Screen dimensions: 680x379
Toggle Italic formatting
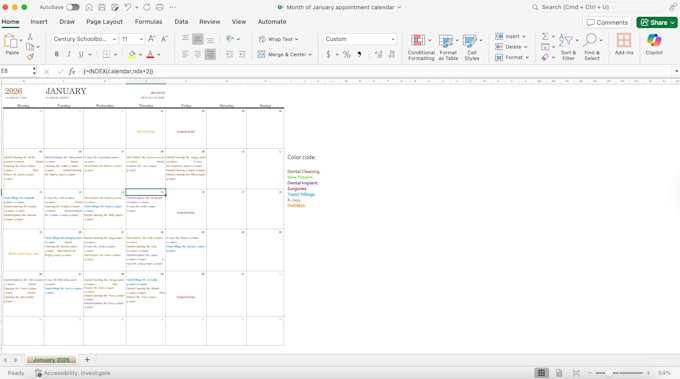pyautogui.click(x=69, y=54)
